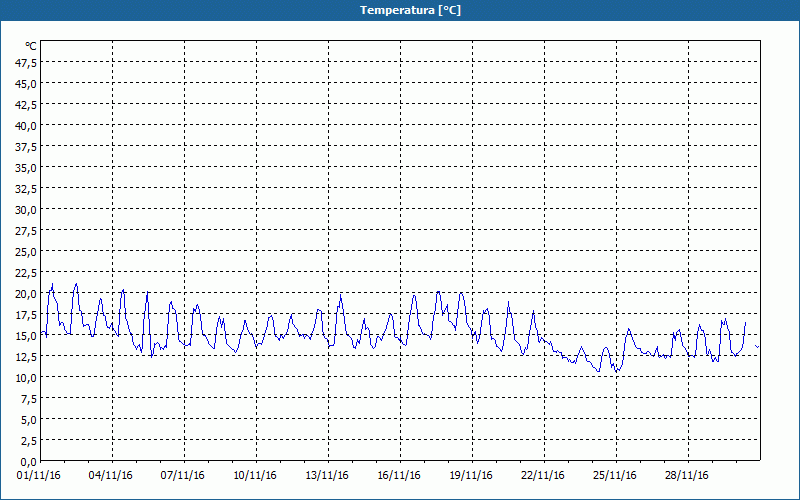The width and height of the screenshot is (800, 500).
Task: Click the 19/11/16 date label
Action: 471,476
